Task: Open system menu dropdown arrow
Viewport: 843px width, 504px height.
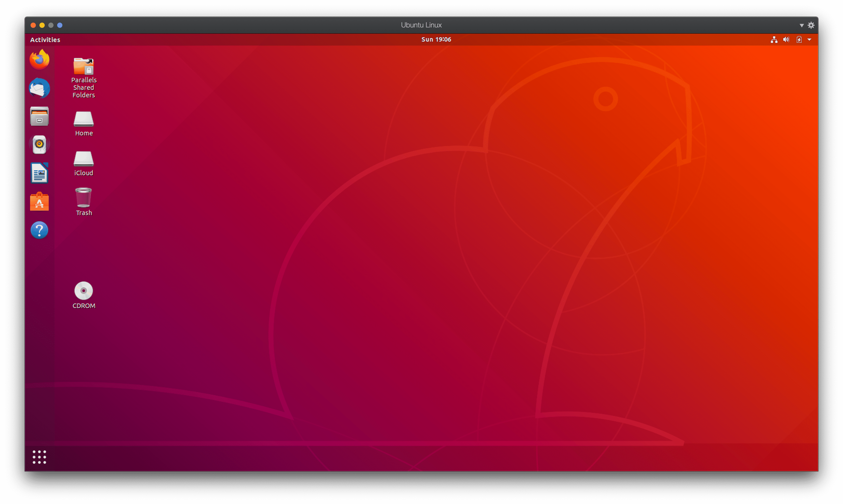Action: click(x=810, y=40)
